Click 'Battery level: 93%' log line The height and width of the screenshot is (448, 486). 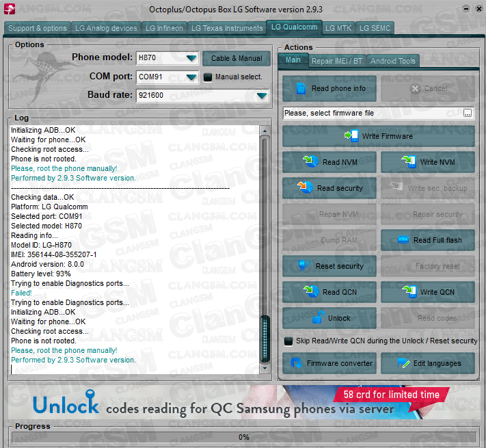(x=41, y=274)
